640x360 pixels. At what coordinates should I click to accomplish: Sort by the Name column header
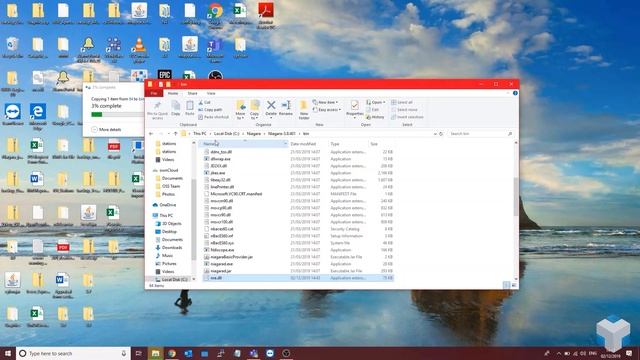pos(244,144)
